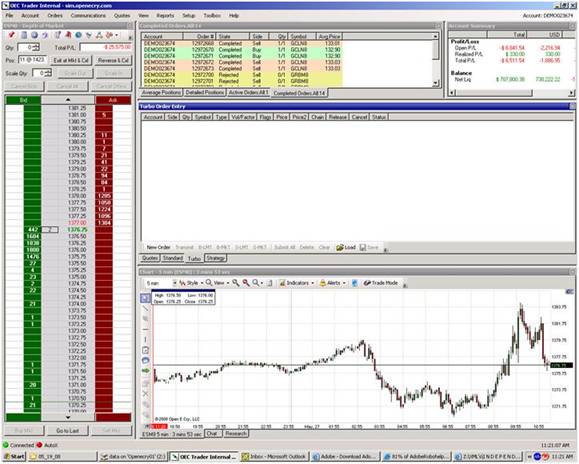Click the Bid column header
This screenshot has height=464, width=579.
coord(23,100)
